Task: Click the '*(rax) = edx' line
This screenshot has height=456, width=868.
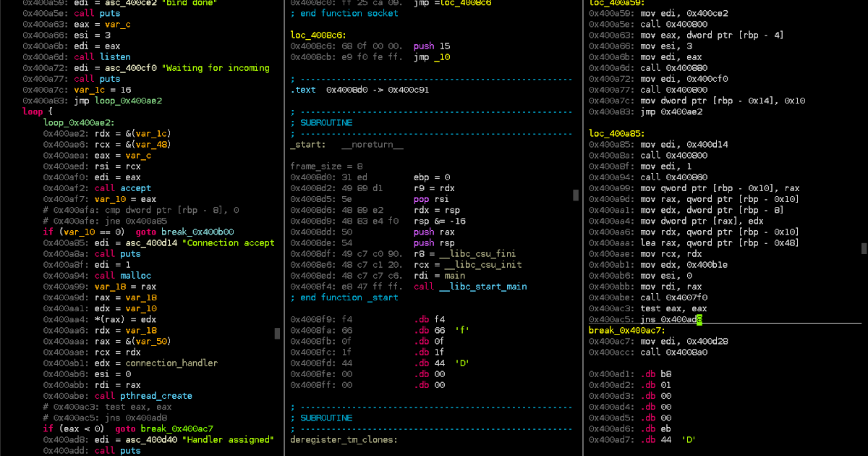Action: click(x=125, y=319)
